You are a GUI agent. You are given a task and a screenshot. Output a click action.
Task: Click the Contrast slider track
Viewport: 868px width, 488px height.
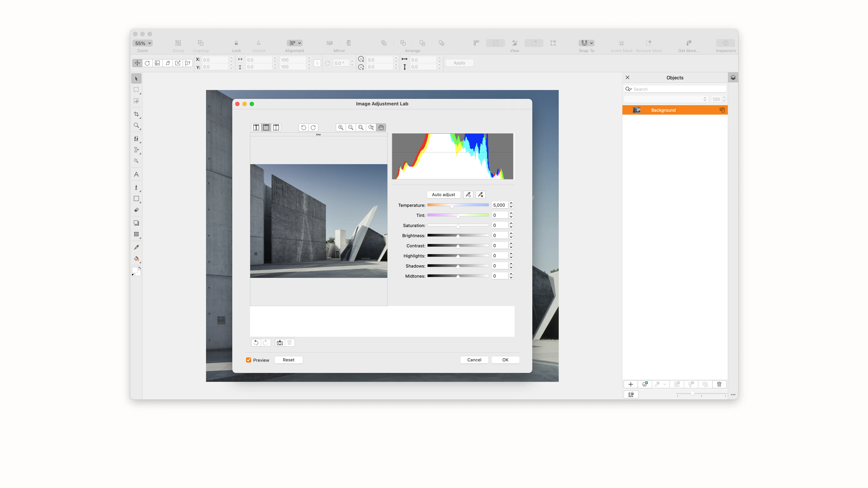(458, 245)
